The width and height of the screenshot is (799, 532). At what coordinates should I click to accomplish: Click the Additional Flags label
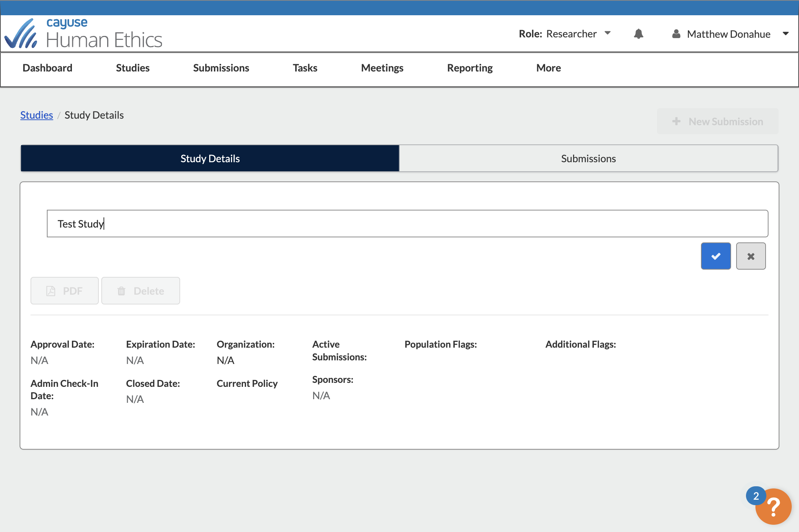(x=580, y=344)
